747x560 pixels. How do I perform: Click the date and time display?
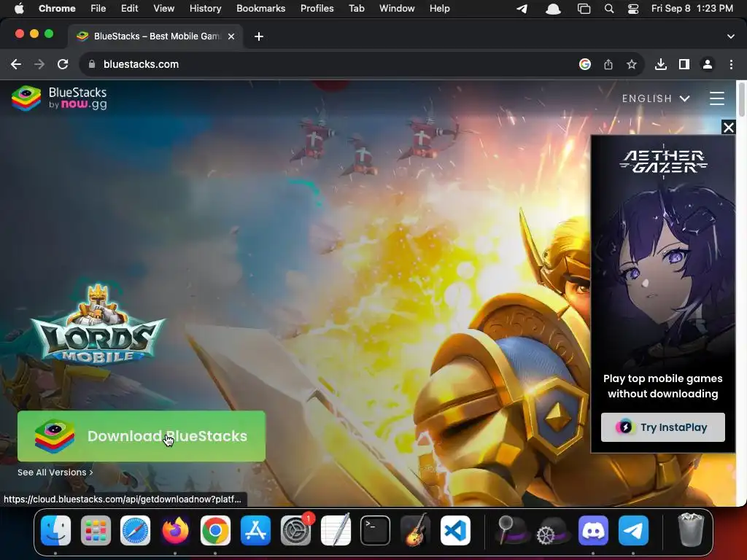coord(692,9)
